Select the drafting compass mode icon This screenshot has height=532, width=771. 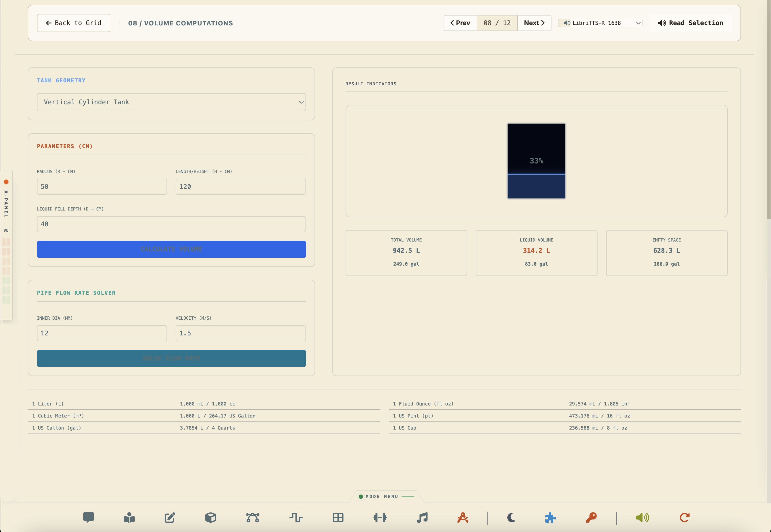point(463,517)
